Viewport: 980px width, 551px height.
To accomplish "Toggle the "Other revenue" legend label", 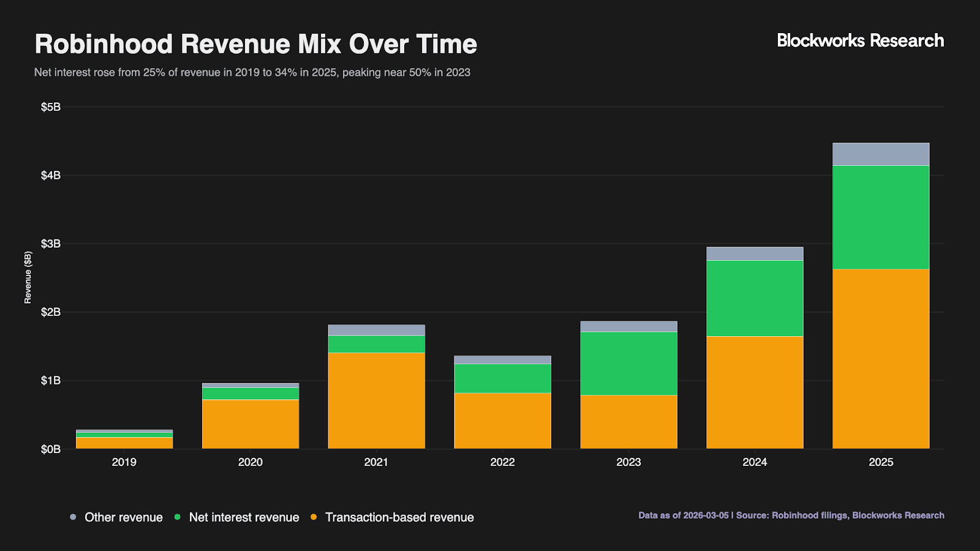I will pyautogui.click(x=123, y=517).
